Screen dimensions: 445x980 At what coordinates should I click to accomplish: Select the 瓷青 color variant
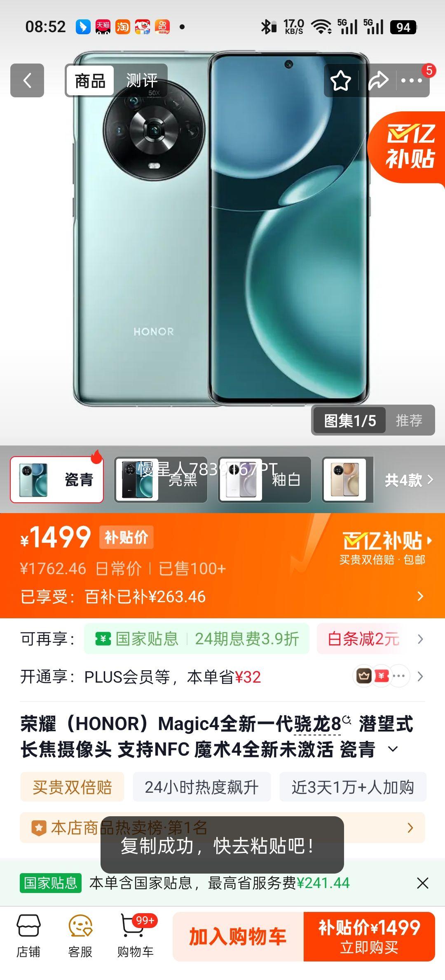(57, 480)
